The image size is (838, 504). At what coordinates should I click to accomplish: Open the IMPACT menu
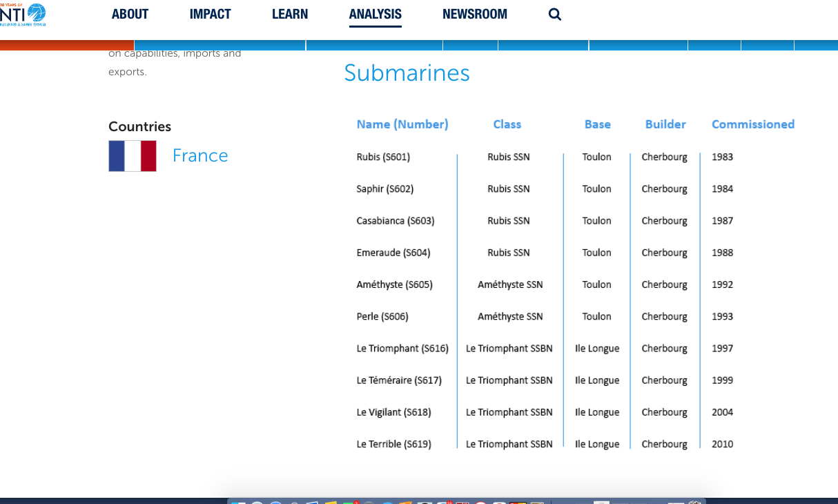(x=211, y=14)
